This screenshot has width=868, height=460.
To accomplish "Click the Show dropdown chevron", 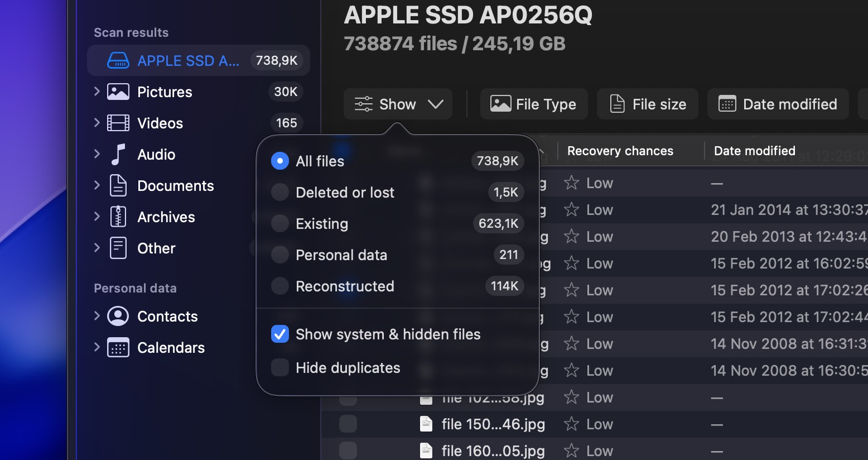I will click(435, 104).
